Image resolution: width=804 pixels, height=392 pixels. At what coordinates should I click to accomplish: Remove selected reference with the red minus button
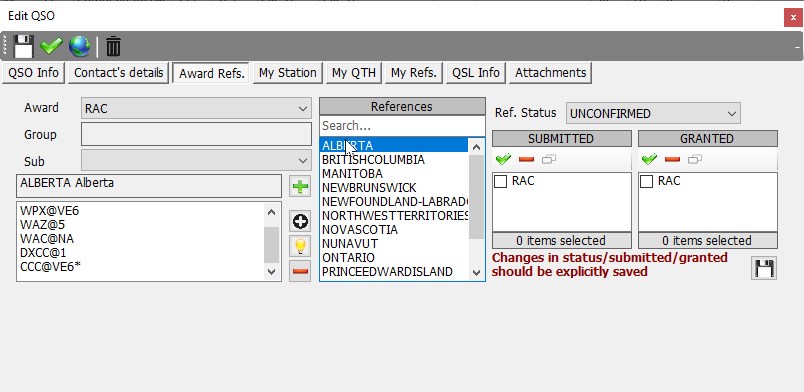300,270
